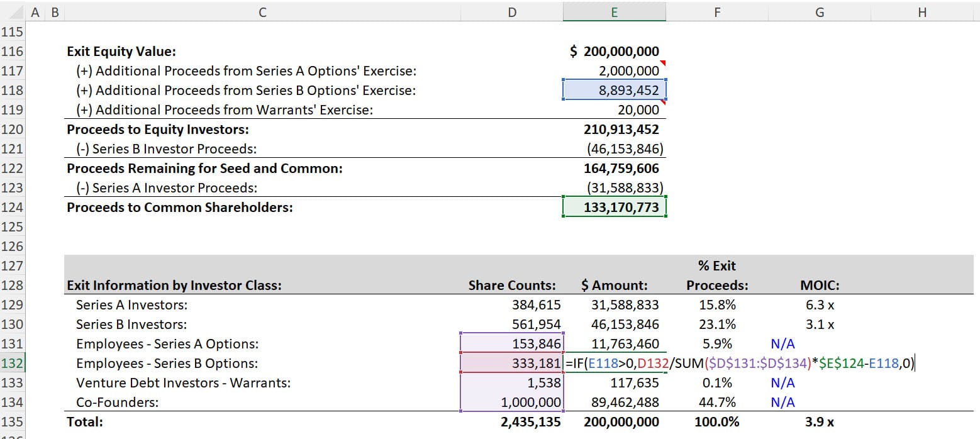Click the red comment indicator on Series A Options proceeds
The width and height of the screenshot is (980, 439).
tap(663, 63)
